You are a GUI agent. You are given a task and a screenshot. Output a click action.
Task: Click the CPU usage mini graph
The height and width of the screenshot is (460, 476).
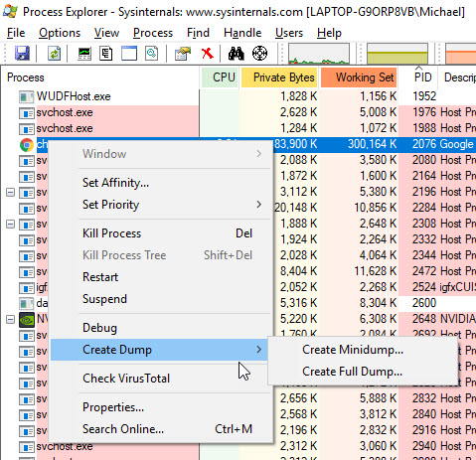click(x=319, y=54)
